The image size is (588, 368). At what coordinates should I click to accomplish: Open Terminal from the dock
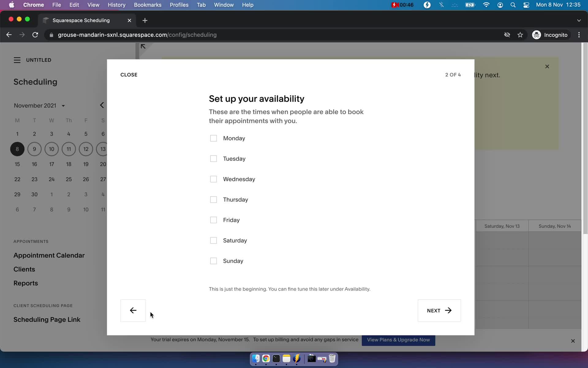tap(276, 358)
